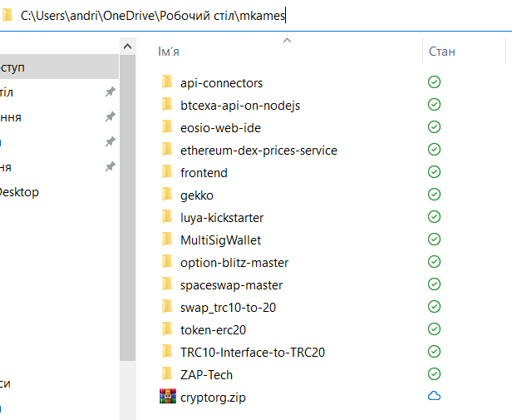Click the file name 'frontend'

[x=204, y=173]
